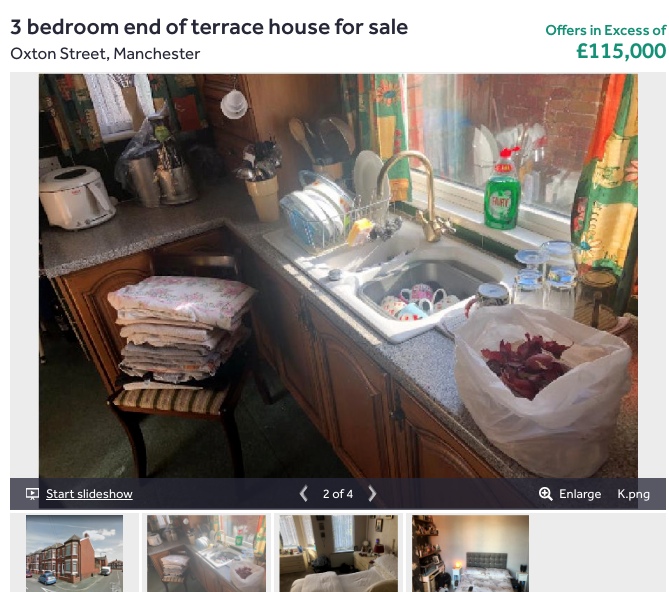Click the white carrier bag in photo

click(x=542, y=389)
